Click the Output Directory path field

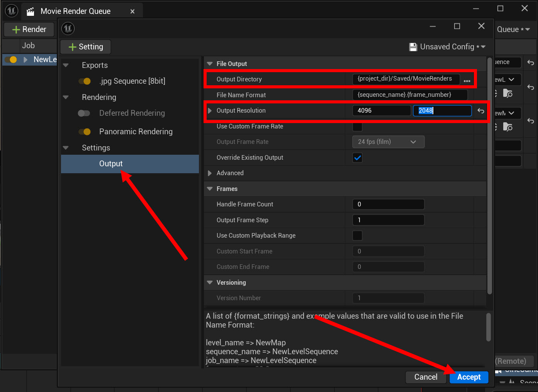[406, 79]
